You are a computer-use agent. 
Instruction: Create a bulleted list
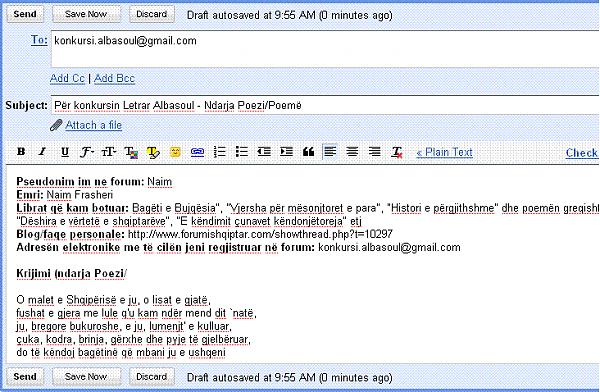[242, 152]
